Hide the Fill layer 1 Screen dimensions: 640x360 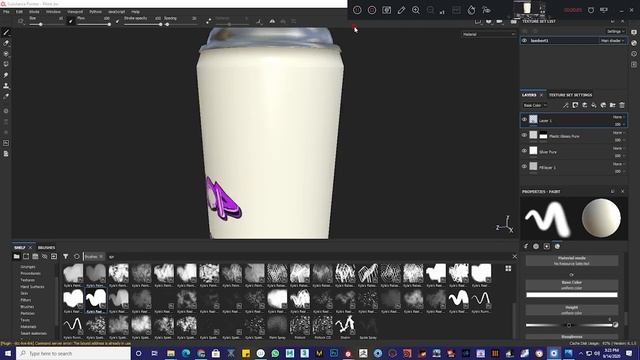pyautogui.click(x=524, y=166)
